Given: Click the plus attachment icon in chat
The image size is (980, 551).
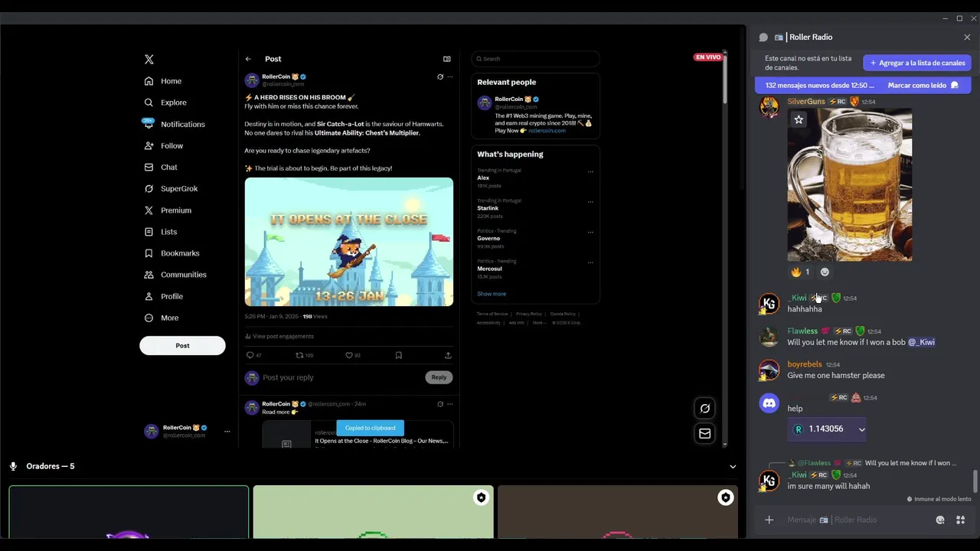Looking at the screenshot, I should 769,520.
